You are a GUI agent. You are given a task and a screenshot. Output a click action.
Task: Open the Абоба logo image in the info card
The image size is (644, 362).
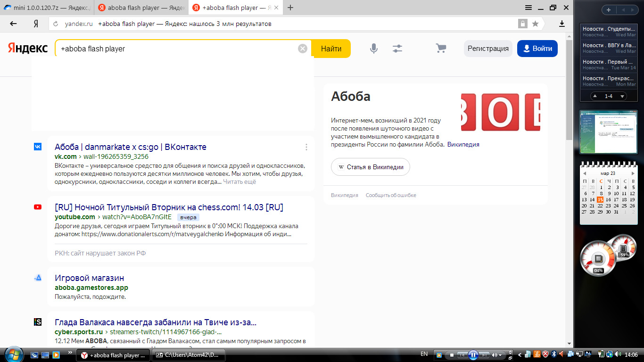tap(501, 112)
